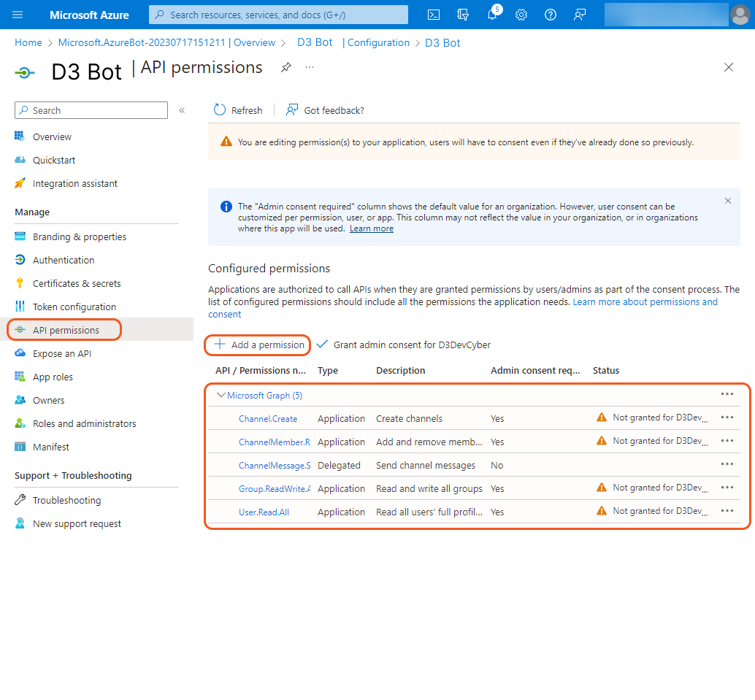Open Expose an API
Screen dimensions: 755x700
click(61, 353)
